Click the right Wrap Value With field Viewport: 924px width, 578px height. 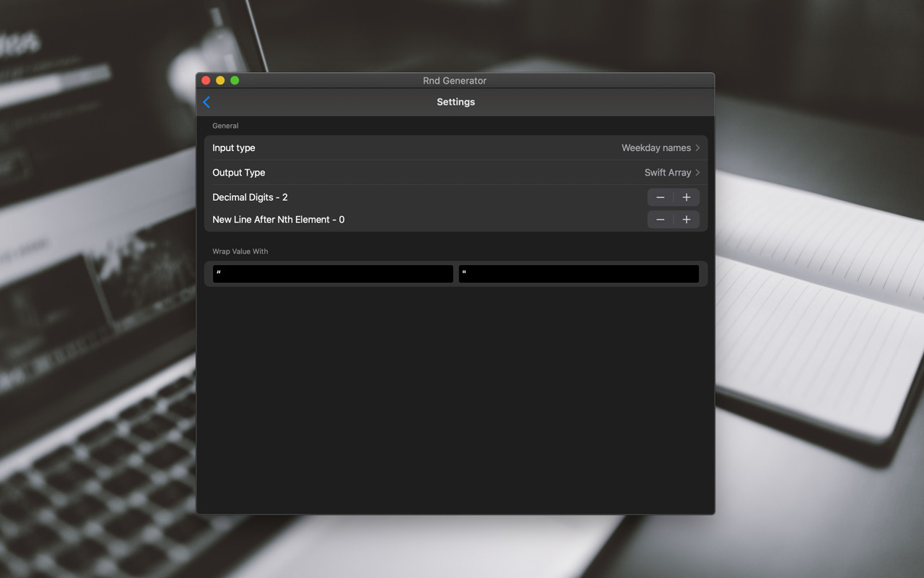point(579,274)
